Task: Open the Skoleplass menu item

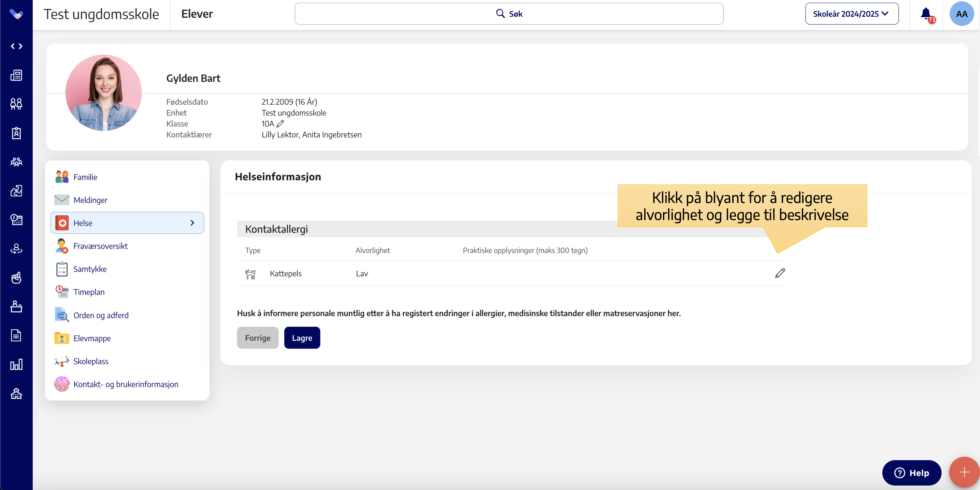Action: click(x=127, y=361)
